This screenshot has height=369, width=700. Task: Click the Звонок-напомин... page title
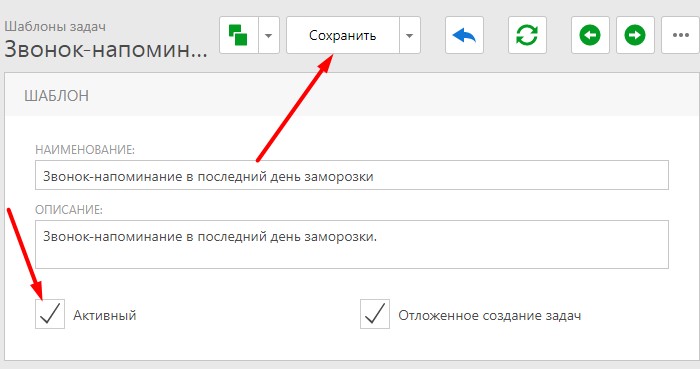[106, 49]
